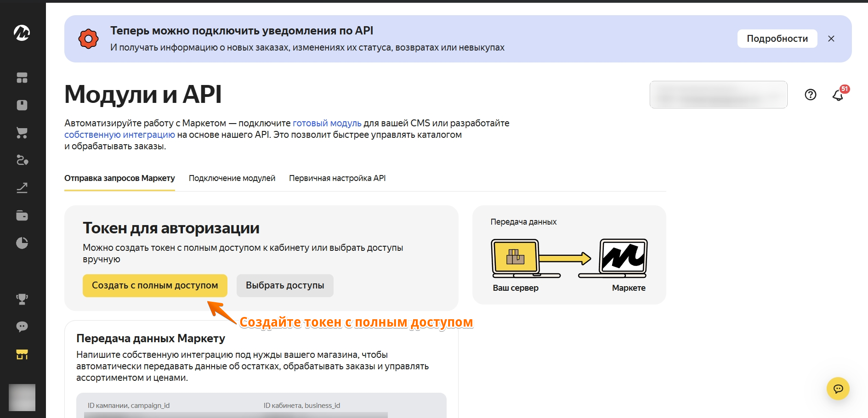
Task: Open the yellow support chat bubble
Action: pos(838,389)
